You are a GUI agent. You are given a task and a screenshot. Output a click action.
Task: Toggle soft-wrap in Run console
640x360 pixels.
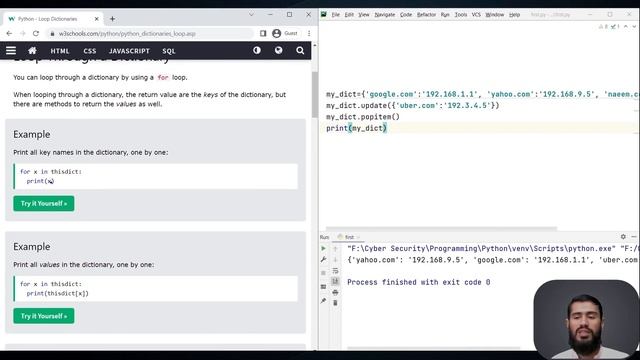[335, 271]
